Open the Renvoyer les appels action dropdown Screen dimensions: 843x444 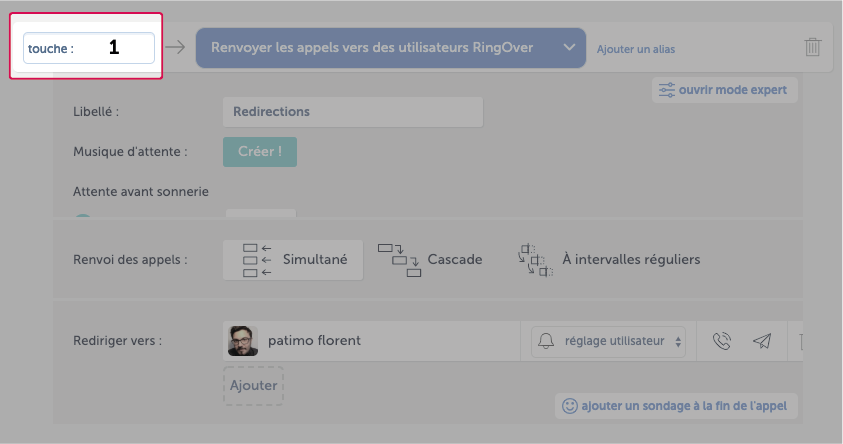(391, 48)
